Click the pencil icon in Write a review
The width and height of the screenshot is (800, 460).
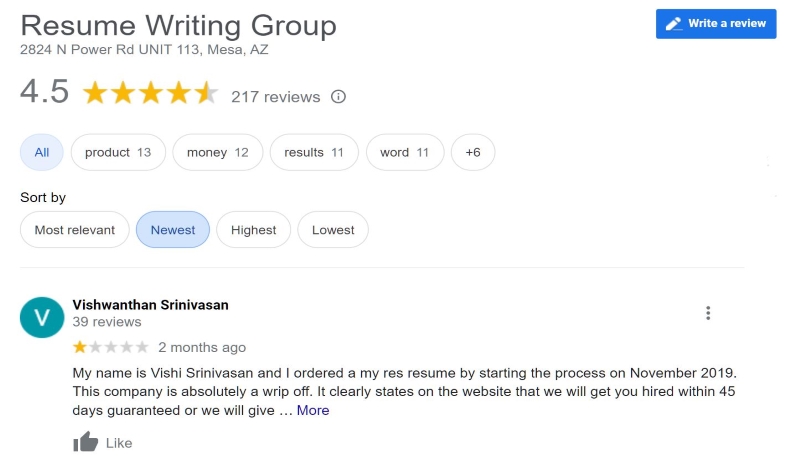click(673, 23)
